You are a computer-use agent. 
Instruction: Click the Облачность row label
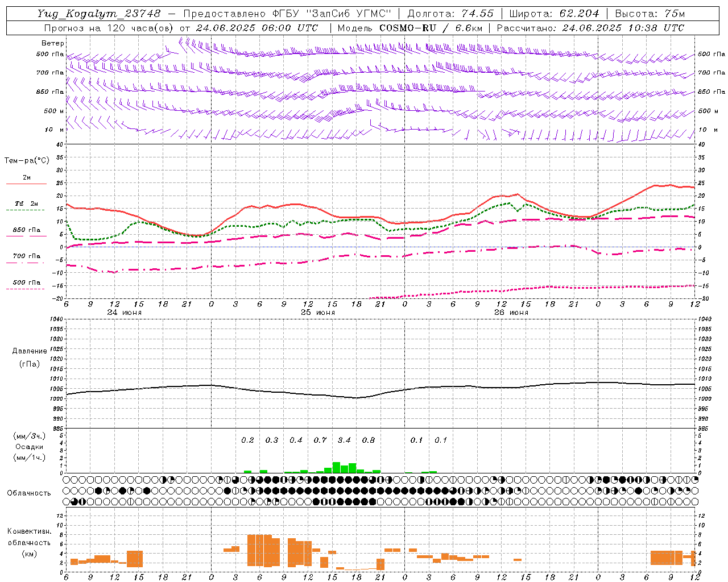(29, 493)
